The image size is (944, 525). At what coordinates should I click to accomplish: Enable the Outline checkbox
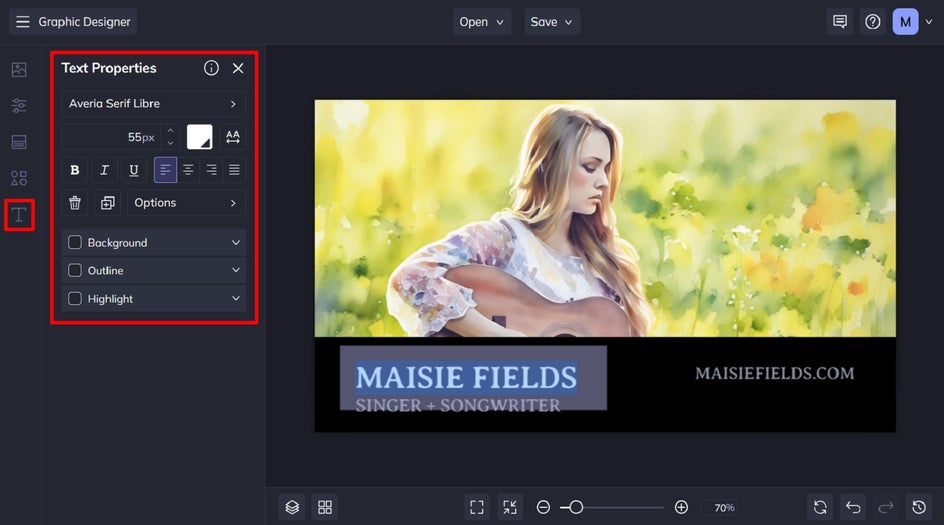(75, 270)
